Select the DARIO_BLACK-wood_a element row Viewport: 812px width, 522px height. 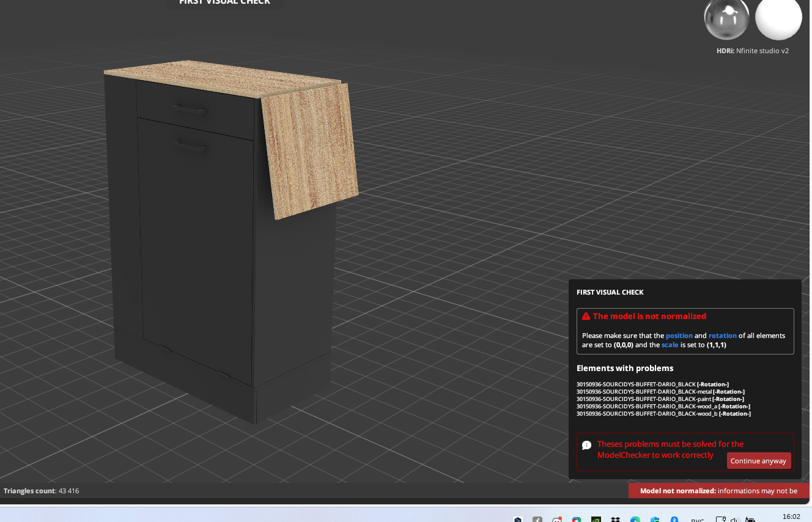pos(663,406)
